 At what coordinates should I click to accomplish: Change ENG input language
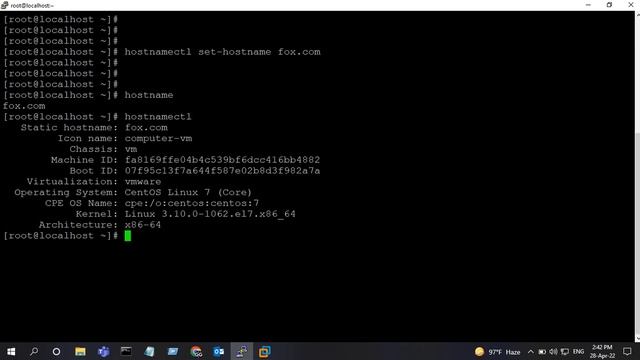pos(578,352)
